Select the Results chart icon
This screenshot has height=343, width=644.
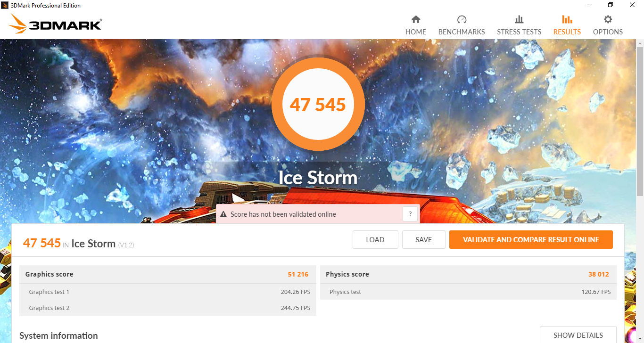click(567, 19)
